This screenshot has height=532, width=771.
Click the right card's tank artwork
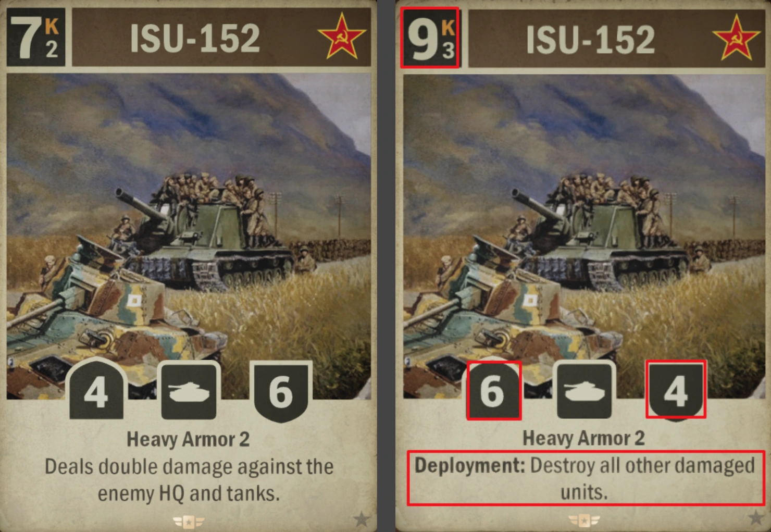coord(585,236)
